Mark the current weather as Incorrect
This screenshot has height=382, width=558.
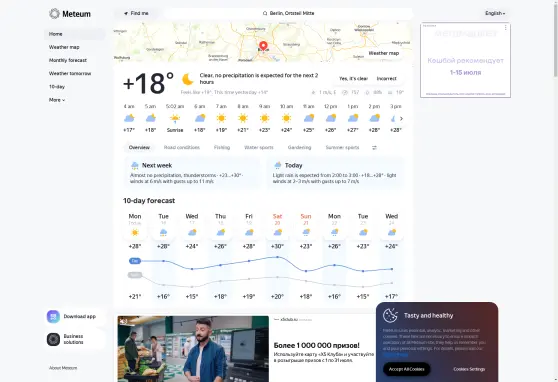point(386,78)
